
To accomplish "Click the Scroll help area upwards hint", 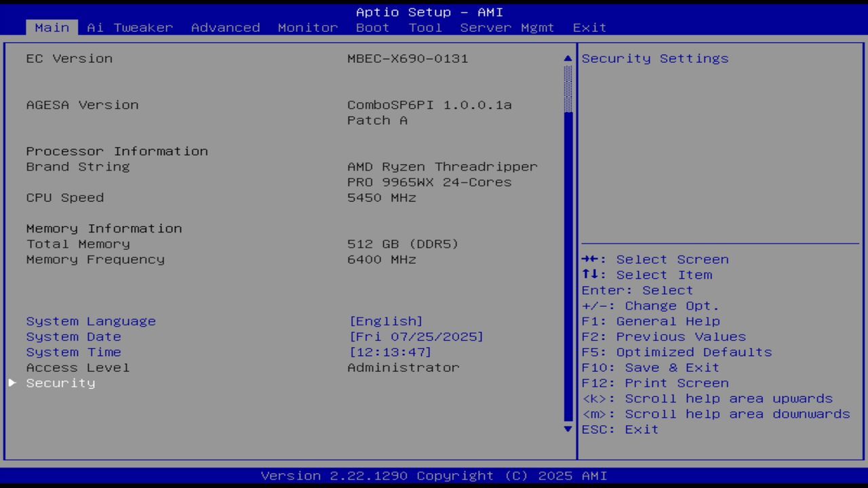I will tap(707, 399).
